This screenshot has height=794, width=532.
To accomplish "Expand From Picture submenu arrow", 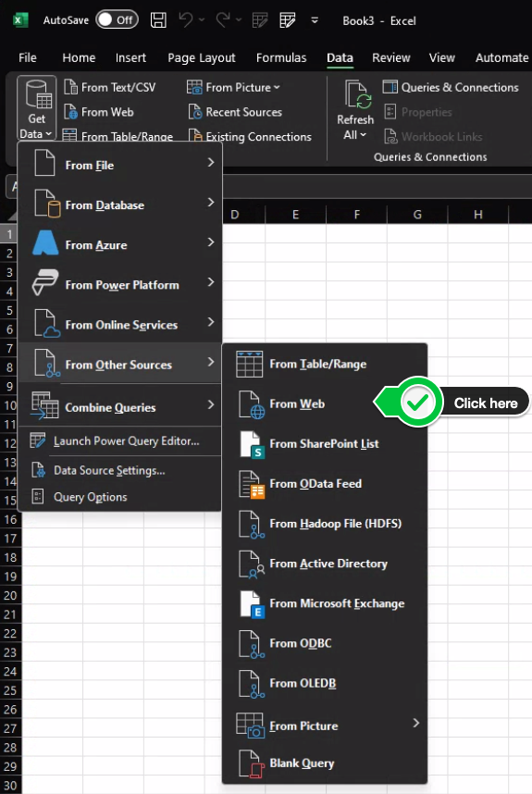I will tap(416, 723).
